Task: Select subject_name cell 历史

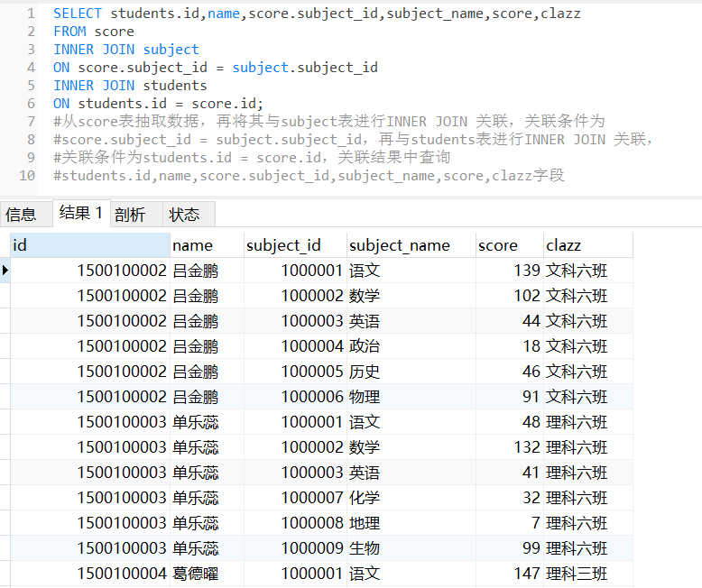Action: click(x=411, y=372)
